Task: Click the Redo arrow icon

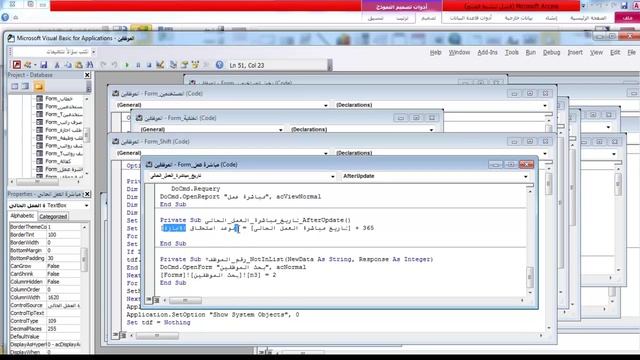Action: (x=114, y=65)
